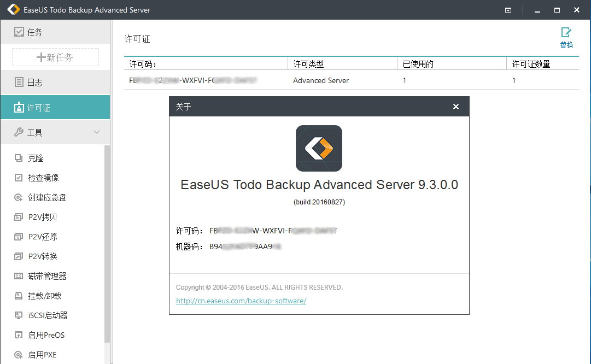Select 启用PXE option
This screenshot has width=591, height=364.
[x=42, y=355]
